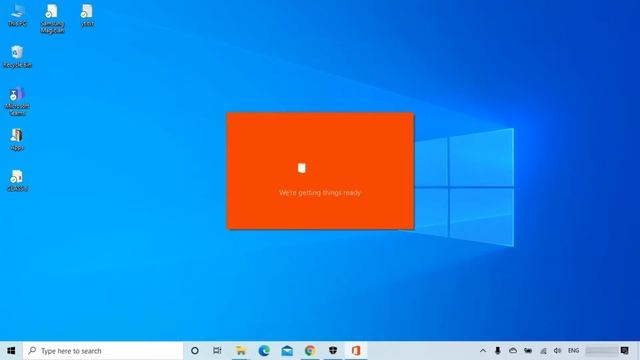Launch Microsoft Edge from the taskbar

pyautogui.click(x=264, y=351)
